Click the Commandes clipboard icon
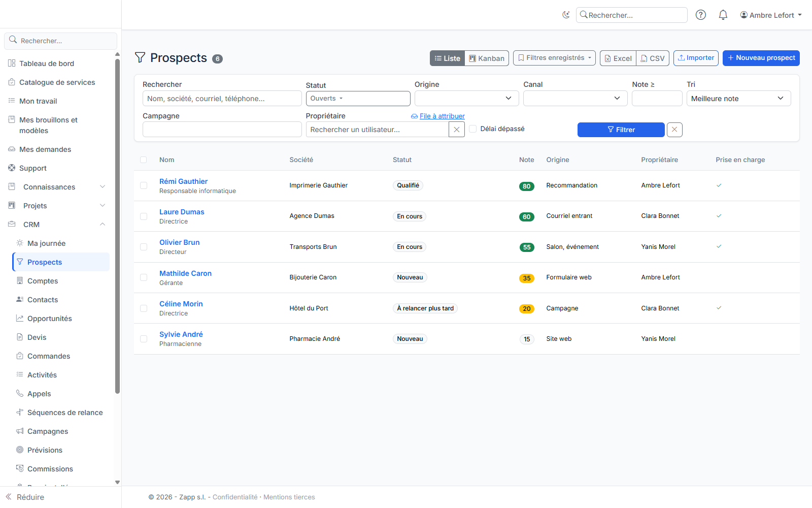Screen dimensions: 812x508 tap(20, 356)
